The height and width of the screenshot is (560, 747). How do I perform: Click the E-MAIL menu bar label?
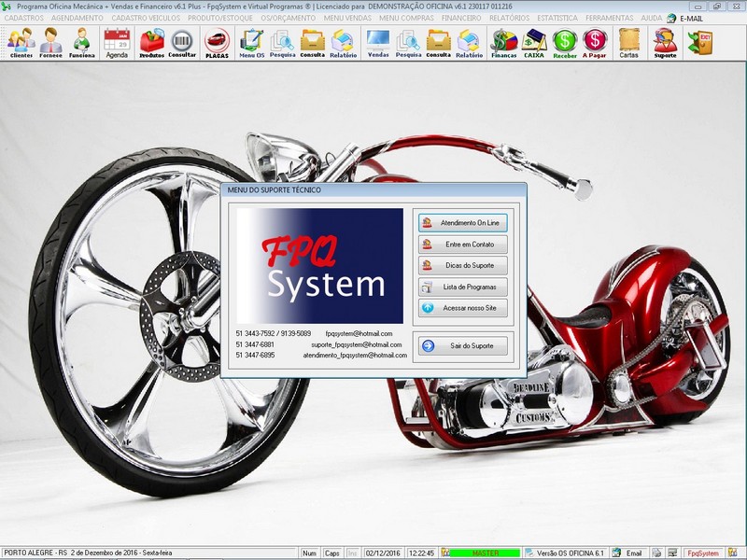click(691, 19)
